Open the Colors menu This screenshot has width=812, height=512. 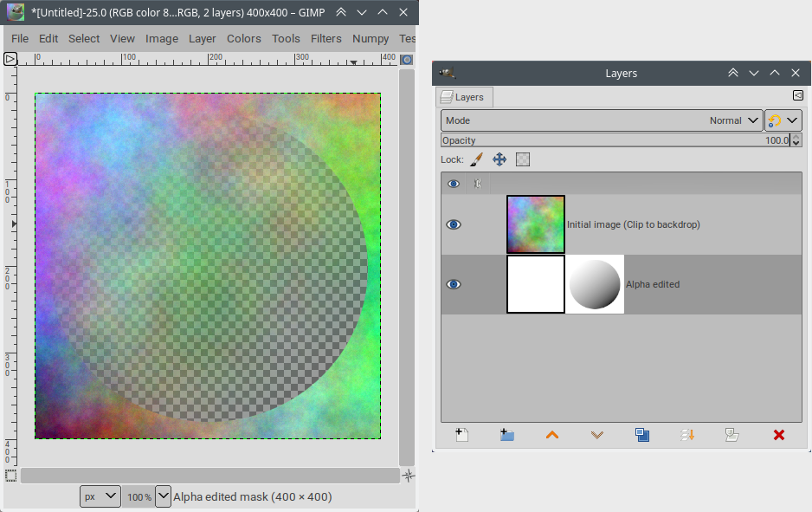pos(243,38)
